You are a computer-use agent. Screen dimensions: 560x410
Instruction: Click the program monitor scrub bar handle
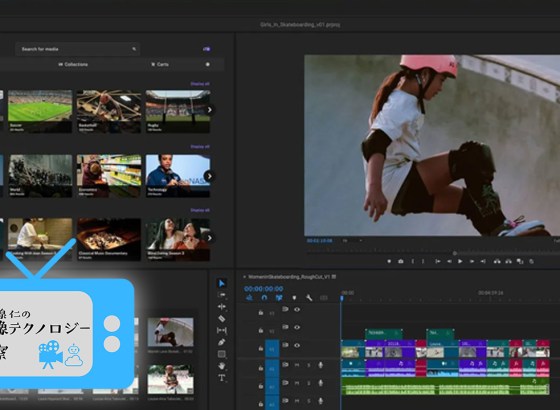tap(455, 253)
